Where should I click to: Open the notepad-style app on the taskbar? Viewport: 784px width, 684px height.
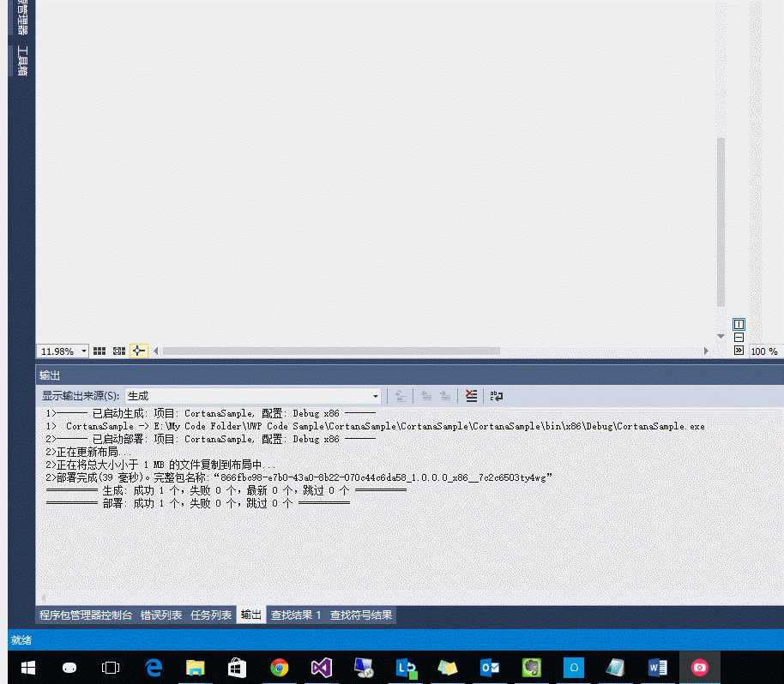pyautogui.click(x=616, y=668)
